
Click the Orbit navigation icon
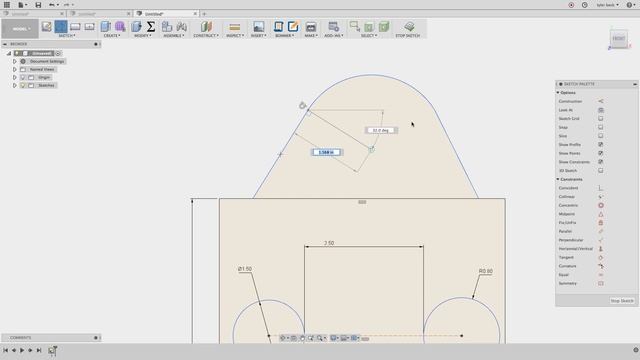pos(283,338)
